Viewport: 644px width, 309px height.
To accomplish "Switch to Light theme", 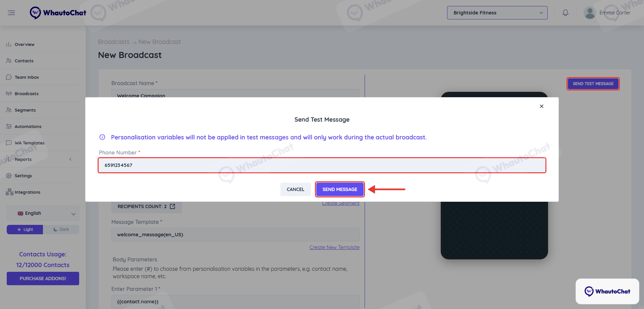I will coord(25,230).
